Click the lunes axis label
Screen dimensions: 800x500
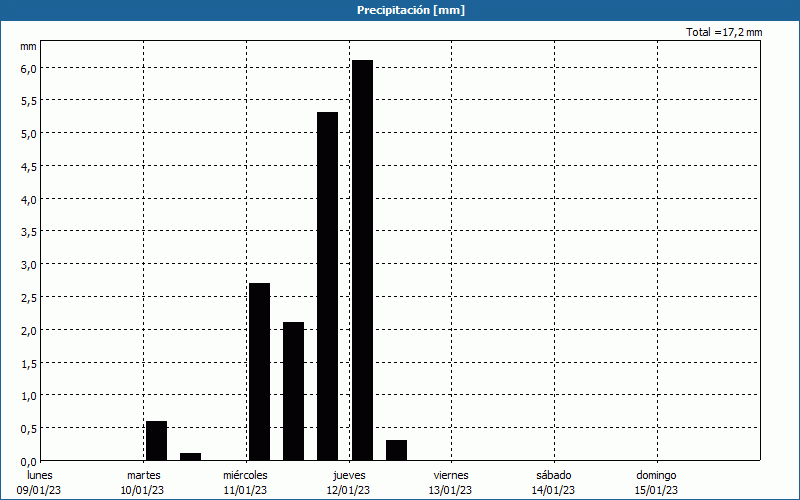40,475
